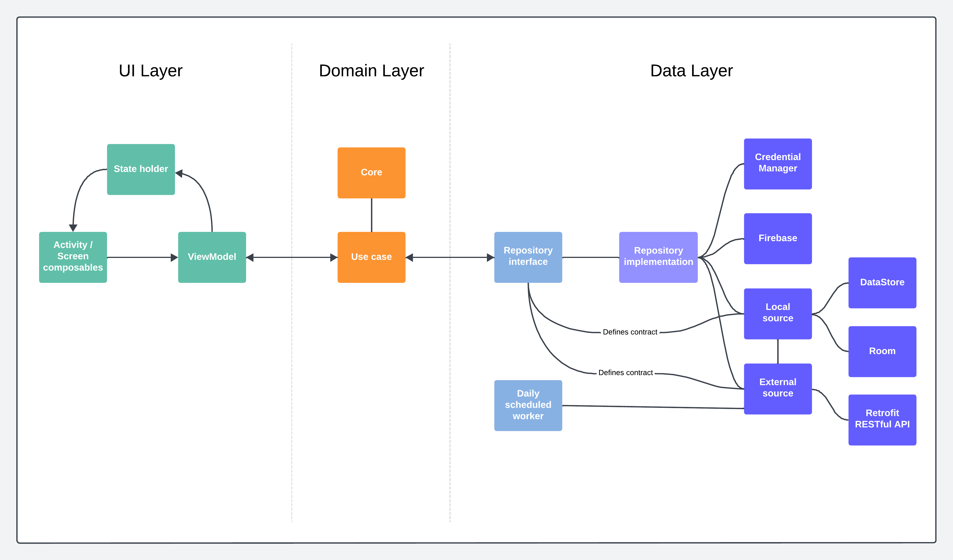Screen dimensions: 953x560
Task: Click the Use case node
Action: pos(371,257)
